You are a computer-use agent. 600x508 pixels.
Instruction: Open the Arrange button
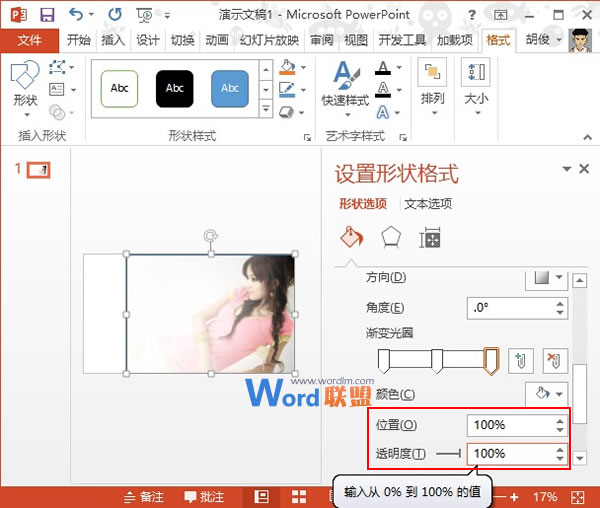[432, 87]
